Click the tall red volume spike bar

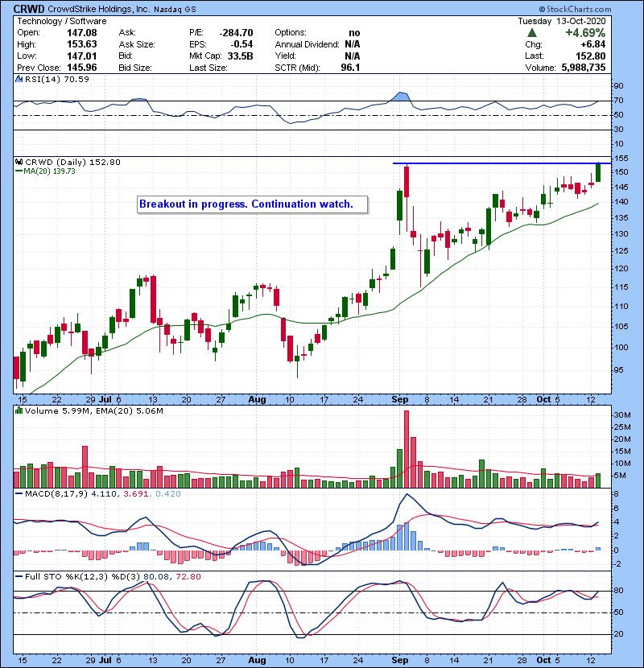(406, 447)
